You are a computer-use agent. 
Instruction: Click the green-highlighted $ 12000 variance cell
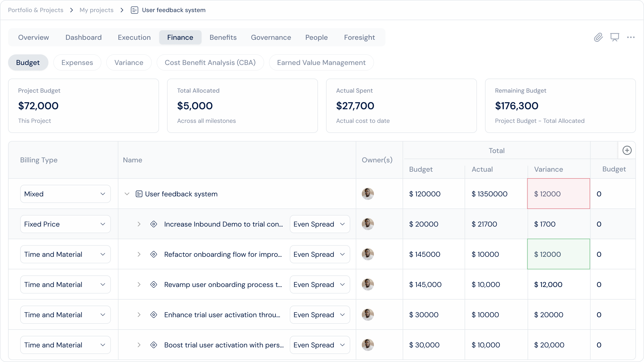[x=559, y=254]
